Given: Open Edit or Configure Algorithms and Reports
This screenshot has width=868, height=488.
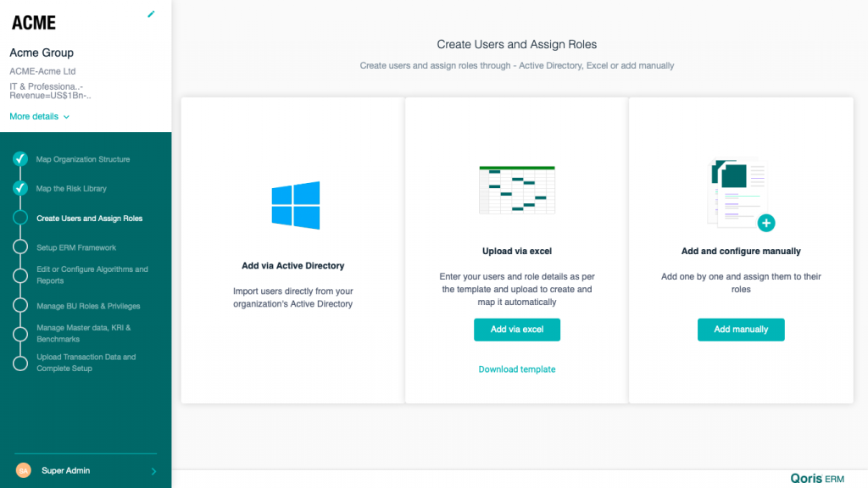Looking at the screenshot, I should pyautogui.click(x=92, y=275).
